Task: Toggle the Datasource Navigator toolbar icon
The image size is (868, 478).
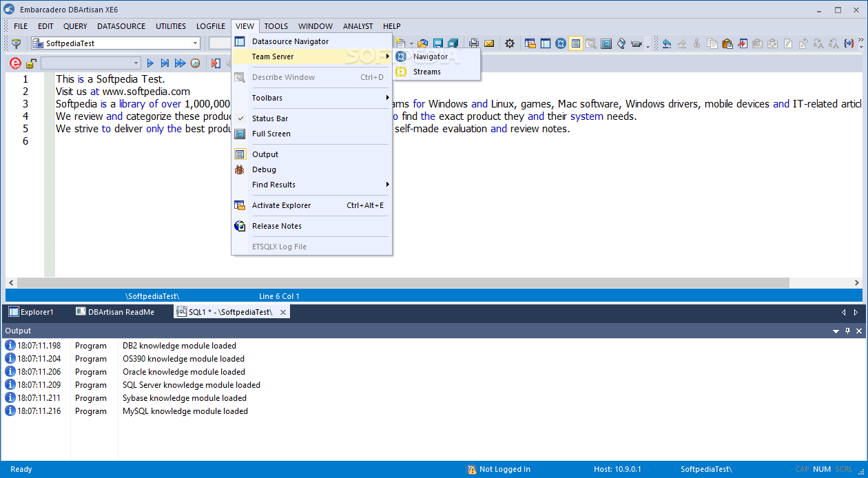Action: click(546, 43)
